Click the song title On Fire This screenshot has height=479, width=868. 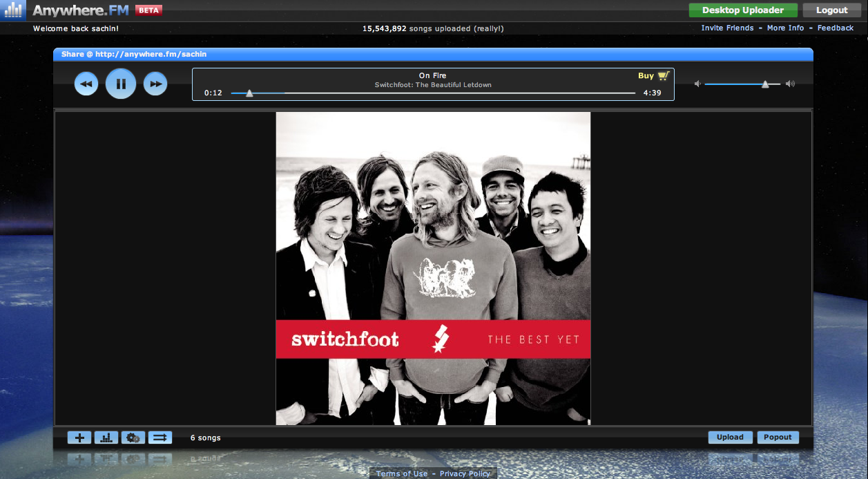click(433, 76)
